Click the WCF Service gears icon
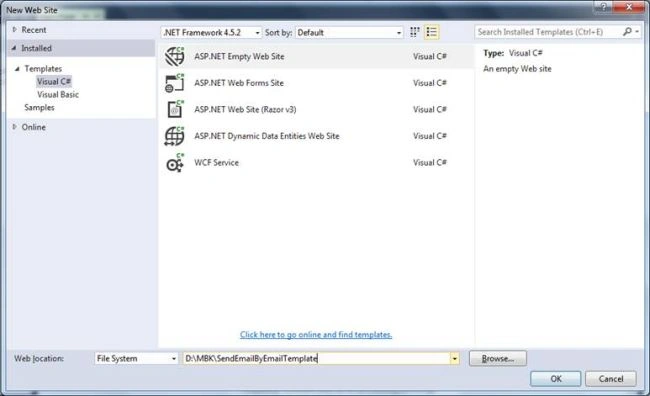This screenshot has height=396, width=650. pos(175,163)
